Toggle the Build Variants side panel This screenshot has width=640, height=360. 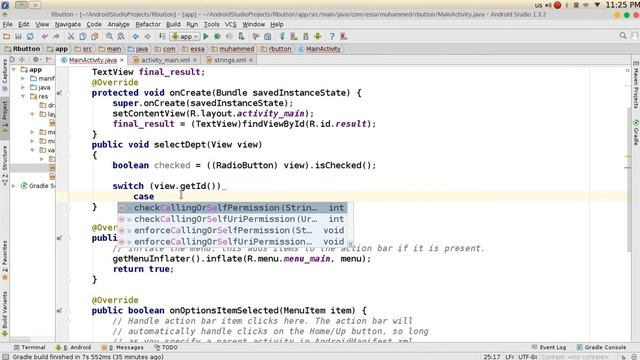tap(4, 314)
